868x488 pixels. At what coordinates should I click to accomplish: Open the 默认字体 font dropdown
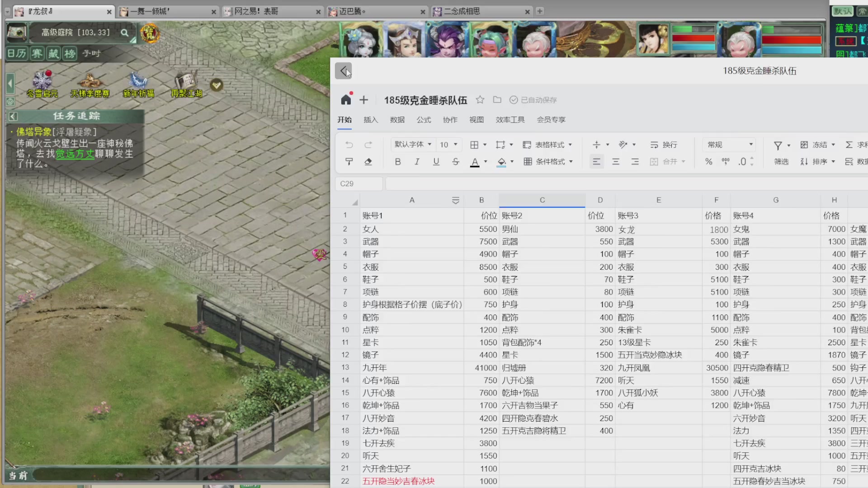click(x=413, y=145)
